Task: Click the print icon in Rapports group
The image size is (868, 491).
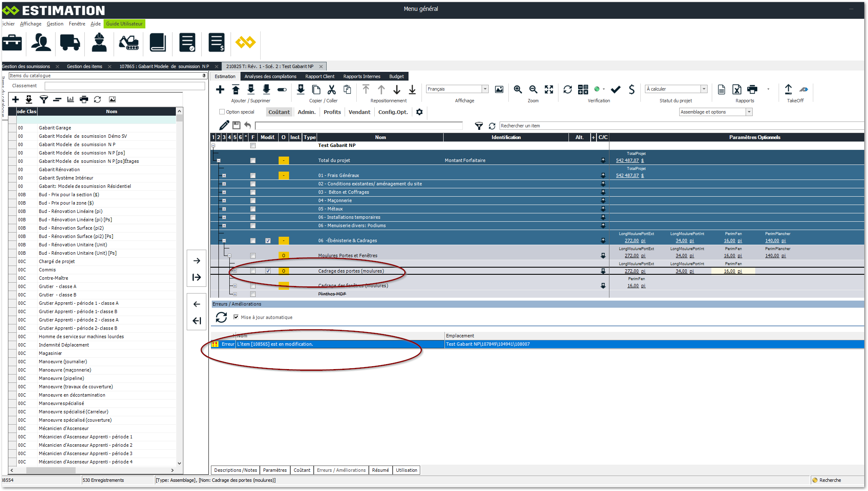Action: point(752,89)
